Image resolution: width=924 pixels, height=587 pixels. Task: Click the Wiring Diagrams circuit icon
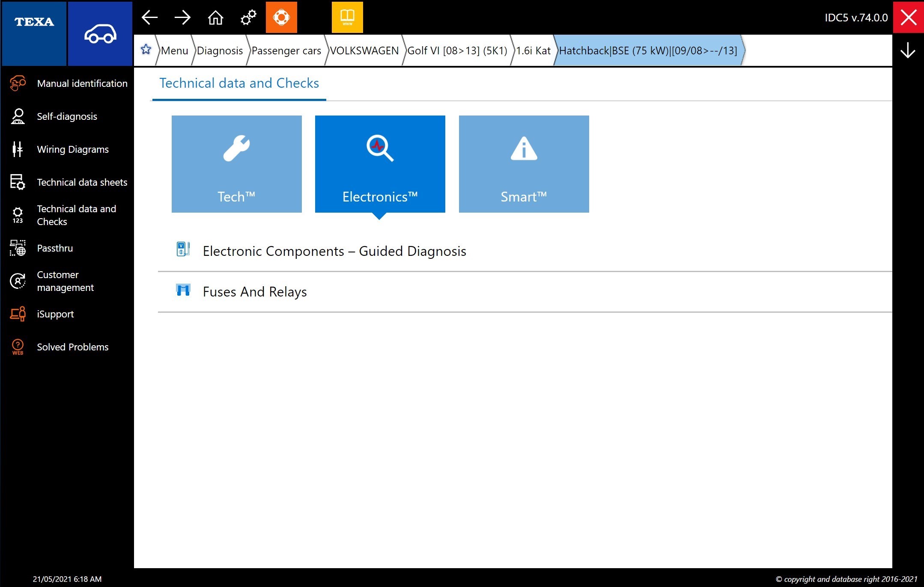point(18,149)
